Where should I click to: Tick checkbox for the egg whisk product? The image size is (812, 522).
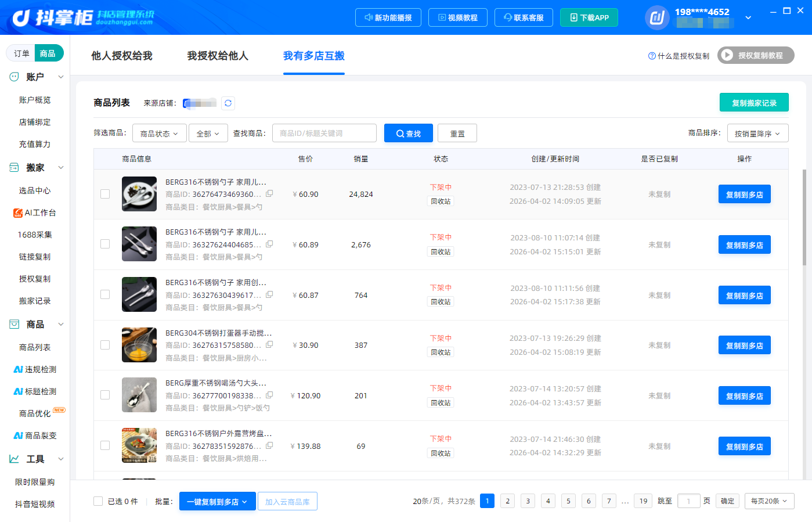click(105, 345)
